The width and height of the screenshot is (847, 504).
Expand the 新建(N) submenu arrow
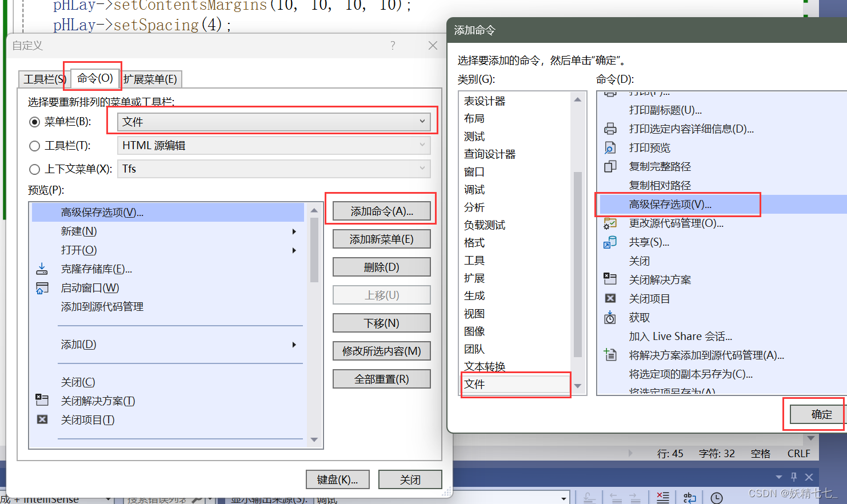(294, 231)
